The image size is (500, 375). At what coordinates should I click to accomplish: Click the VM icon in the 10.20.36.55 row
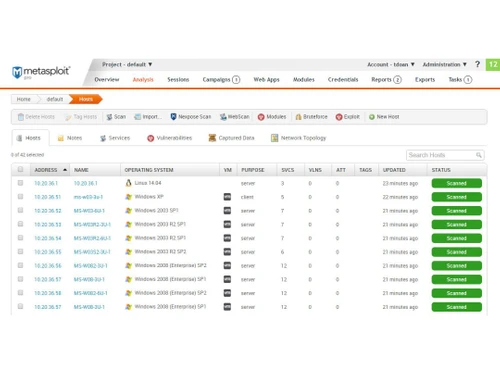coord(227,252)
